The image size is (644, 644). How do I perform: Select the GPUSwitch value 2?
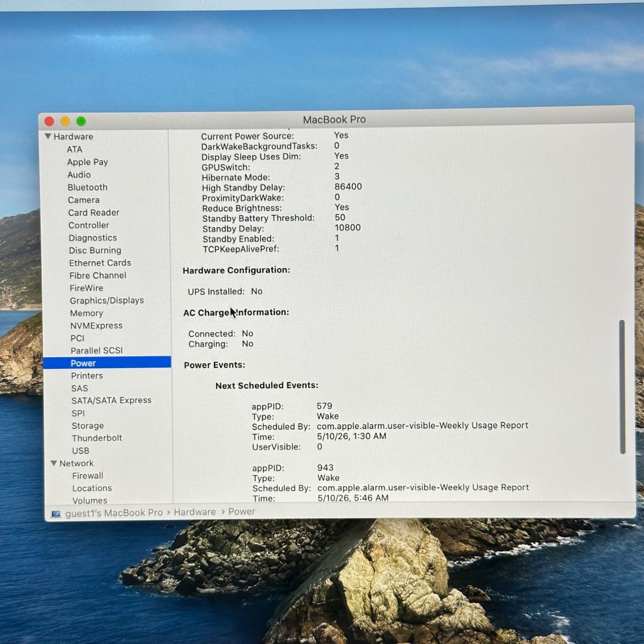pos(337,166)
